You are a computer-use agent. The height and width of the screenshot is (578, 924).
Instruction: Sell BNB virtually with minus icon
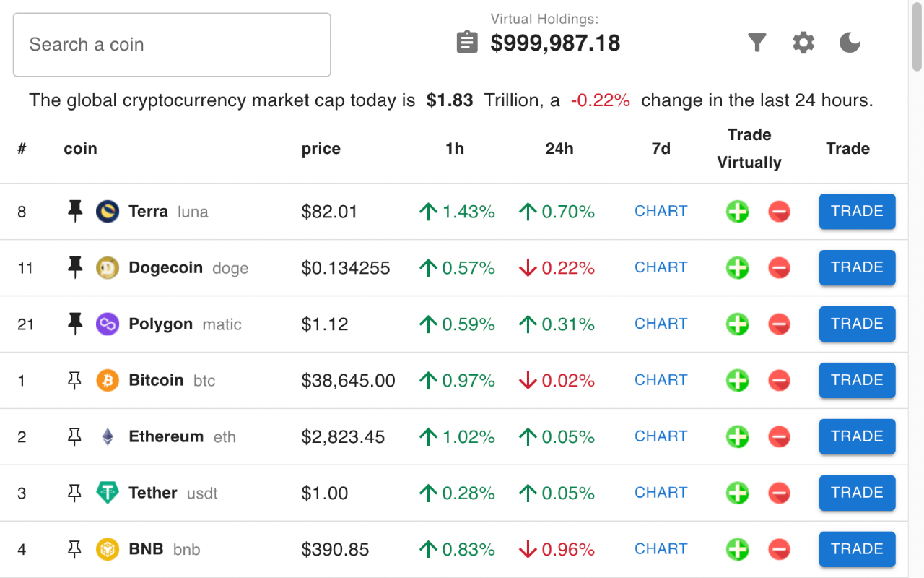click(x=779, y=550)
